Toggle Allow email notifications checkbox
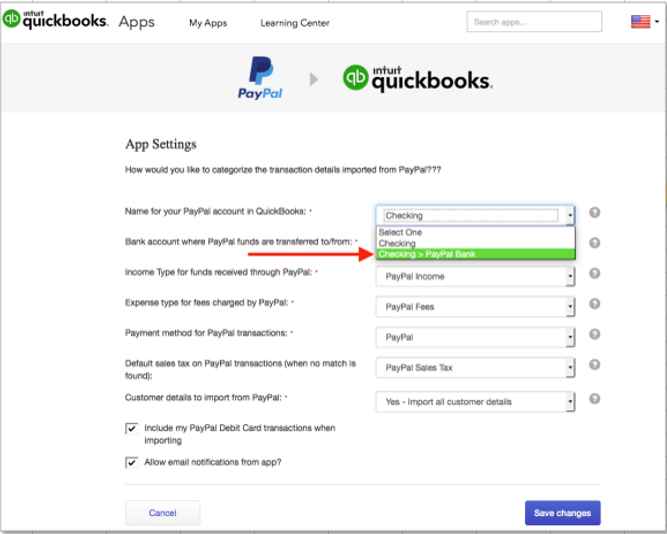 pos(131,462)
